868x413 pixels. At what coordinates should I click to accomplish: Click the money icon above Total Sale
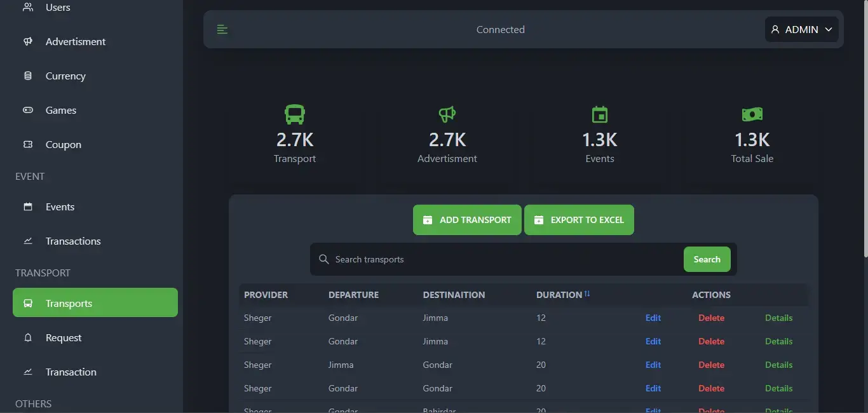click(752, 114)
